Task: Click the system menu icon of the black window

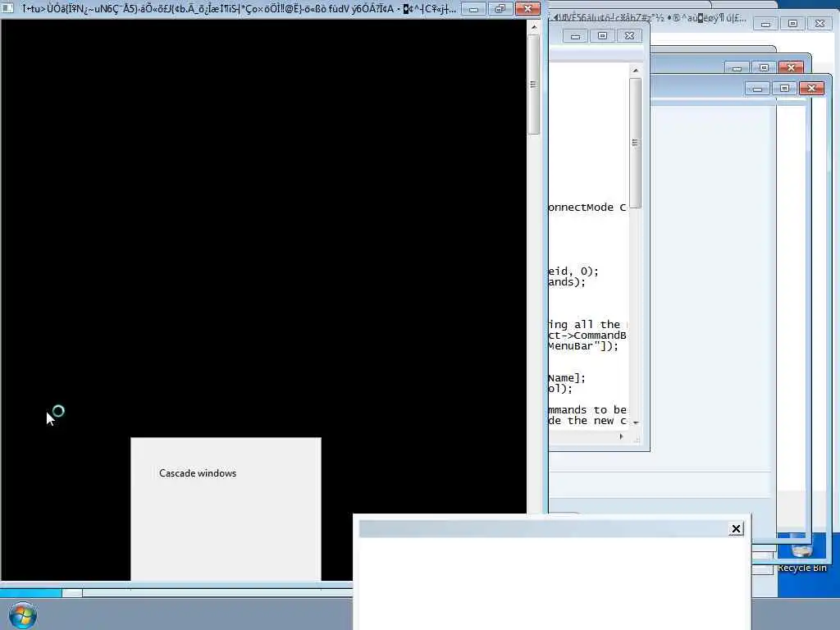Action: pos(7,8)
